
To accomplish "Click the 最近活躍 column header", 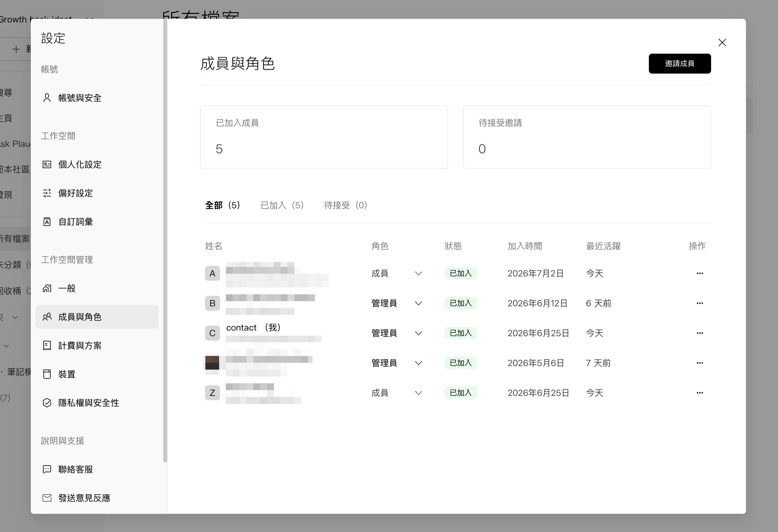I will [x=603, y=246].
